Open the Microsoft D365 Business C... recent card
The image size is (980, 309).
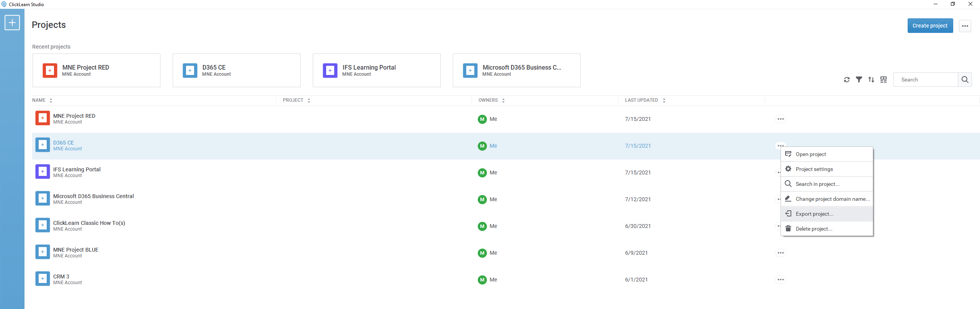[x=517, y=70]
